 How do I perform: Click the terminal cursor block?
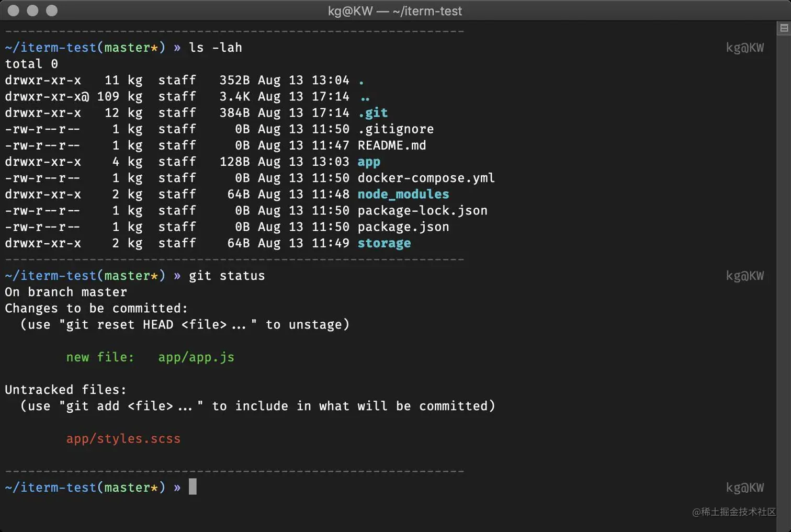193,486
